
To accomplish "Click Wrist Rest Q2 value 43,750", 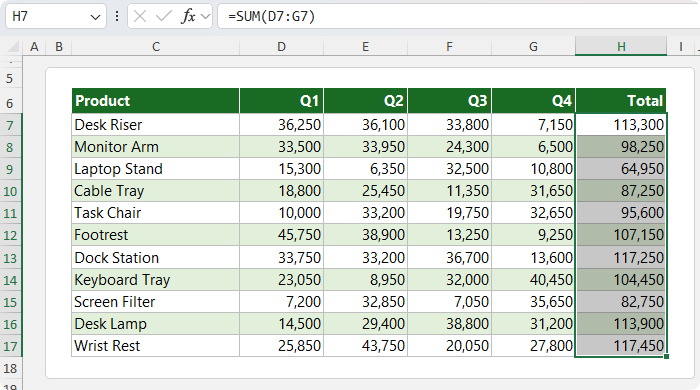I will (365, 346).
